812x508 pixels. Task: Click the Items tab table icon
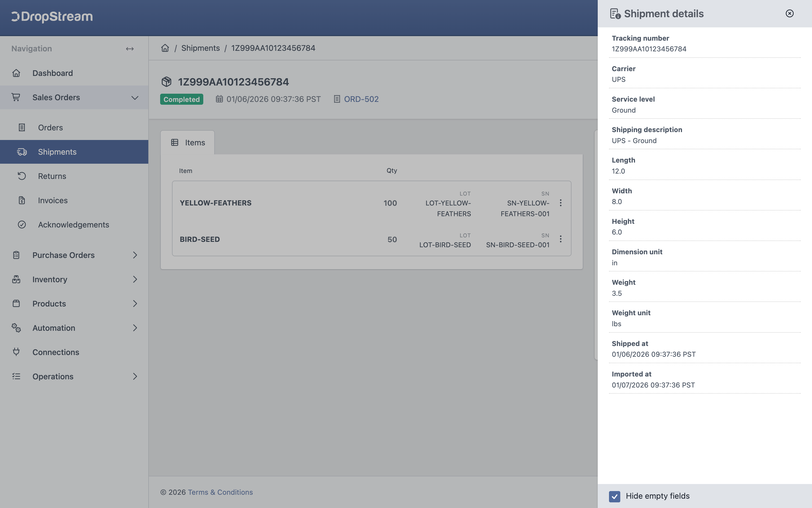(x=175, y=143)
